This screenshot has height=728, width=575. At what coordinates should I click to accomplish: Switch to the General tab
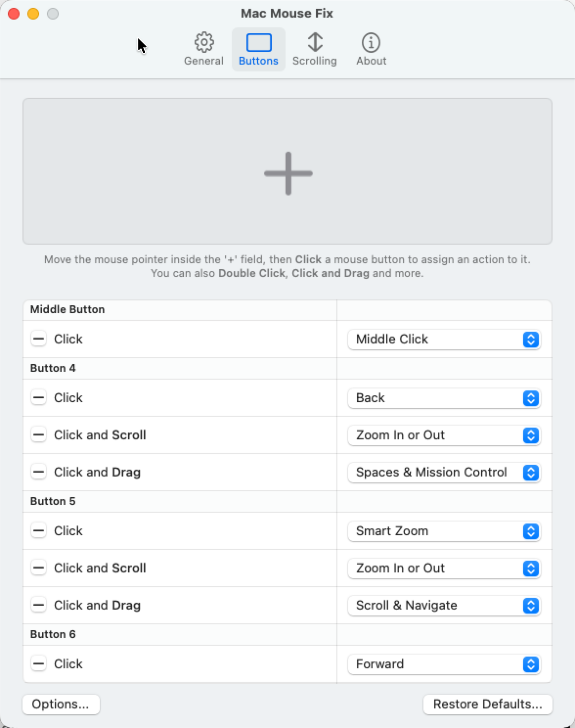click(203, 49)
